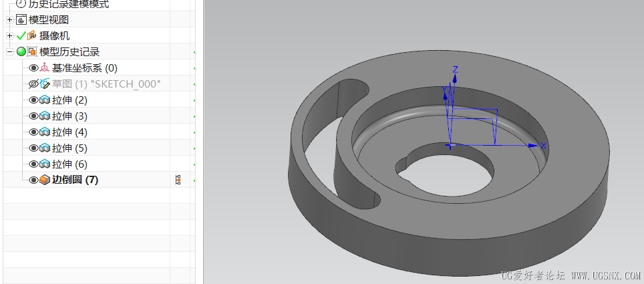The width and height of the screenshot is (644, 284).
Task: Collapse the 模型历史记录 tree node
Action: [10, 51]
